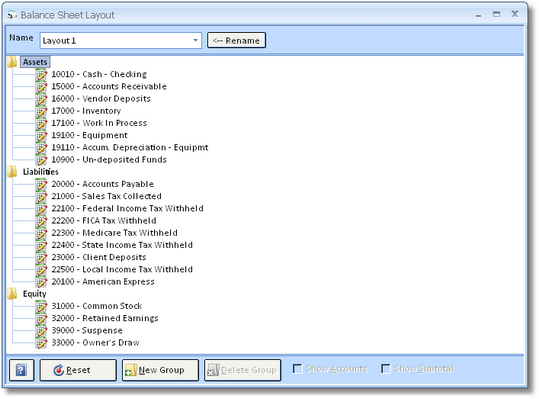The width and height of the screenshot is (539, 399).
Task: Select the Equity group label
Action: point(34,294)
